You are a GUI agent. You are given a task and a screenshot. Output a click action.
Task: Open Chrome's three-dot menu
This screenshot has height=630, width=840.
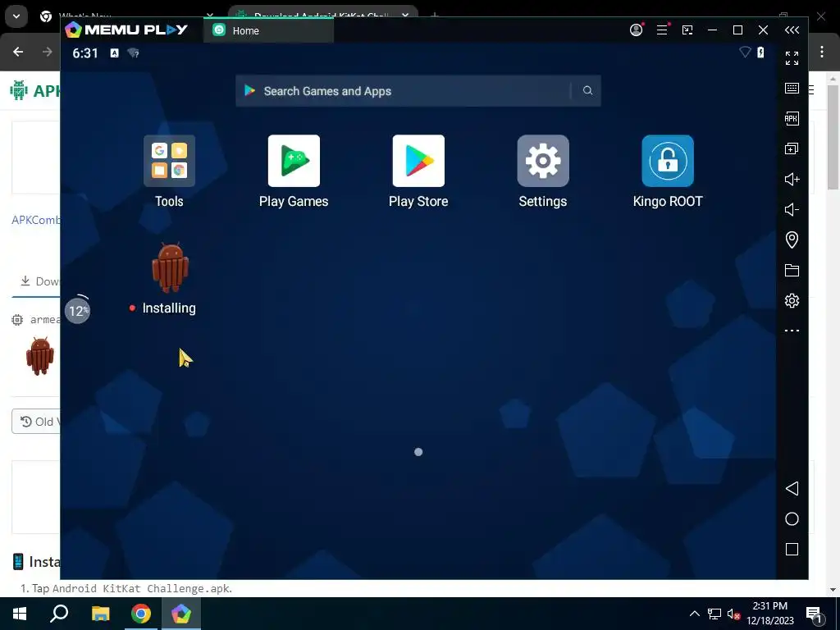pyautogui.click(x=822, y=52)
